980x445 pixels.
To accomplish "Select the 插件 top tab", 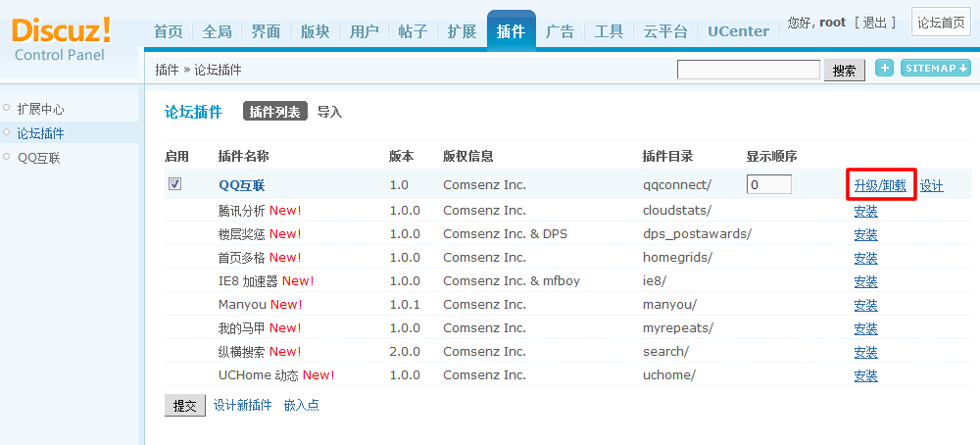I will click(x=512, y=30).
